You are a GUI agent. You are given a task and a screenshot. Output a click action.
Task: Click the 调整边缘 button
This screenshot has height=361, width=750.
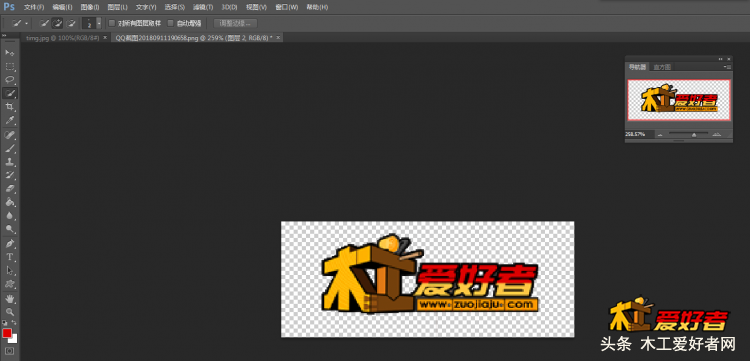tap(235, 23)
